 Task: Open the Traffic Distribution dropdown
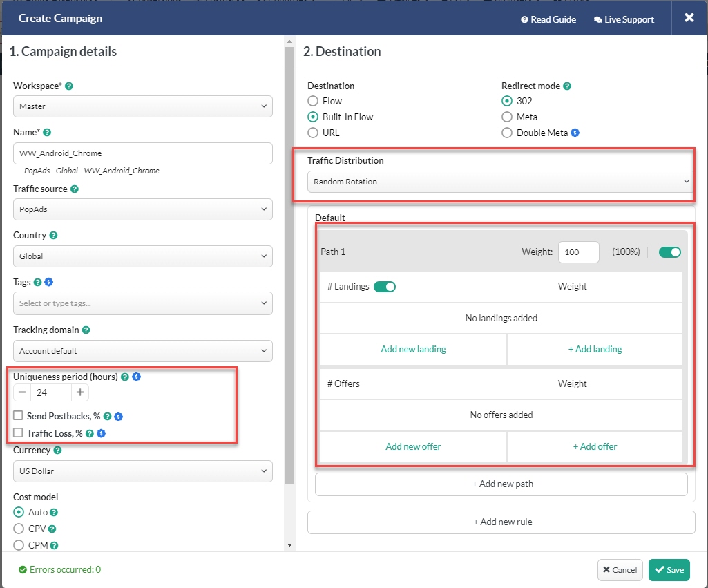[500, 182]
